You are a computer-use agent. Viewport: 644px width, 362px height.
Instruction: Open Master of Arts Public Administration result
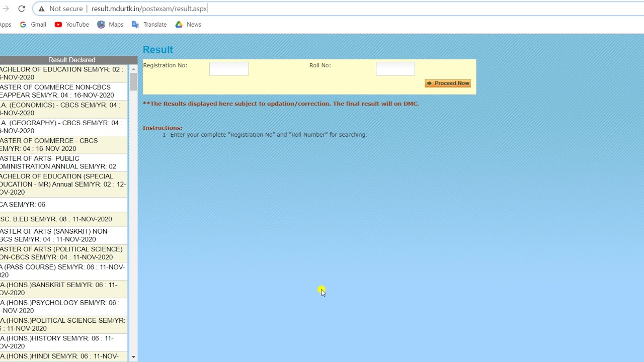click(63, 162)
